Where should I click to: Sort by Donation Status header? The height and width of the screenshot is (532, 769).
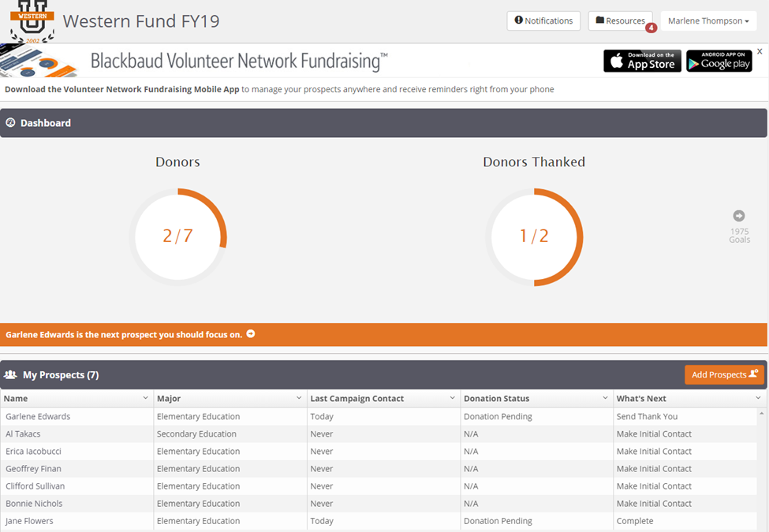[x=496, y=399]
